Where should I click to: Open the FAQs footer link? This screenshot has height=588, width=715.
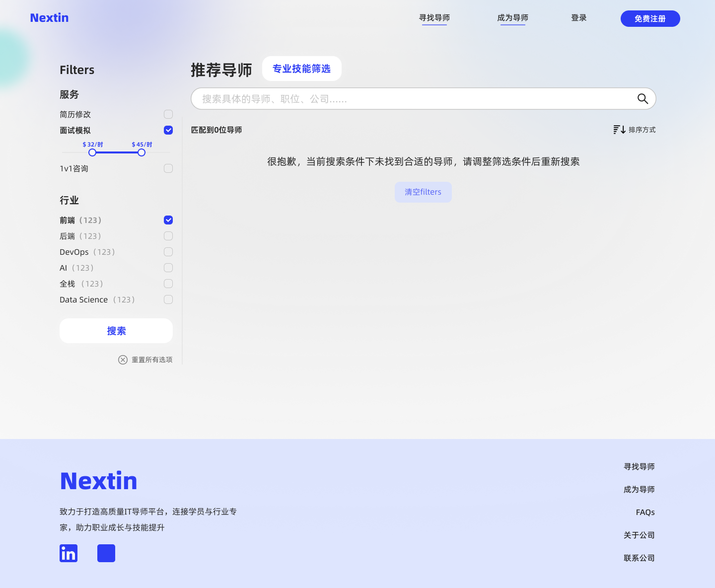[x=645, y=512]
